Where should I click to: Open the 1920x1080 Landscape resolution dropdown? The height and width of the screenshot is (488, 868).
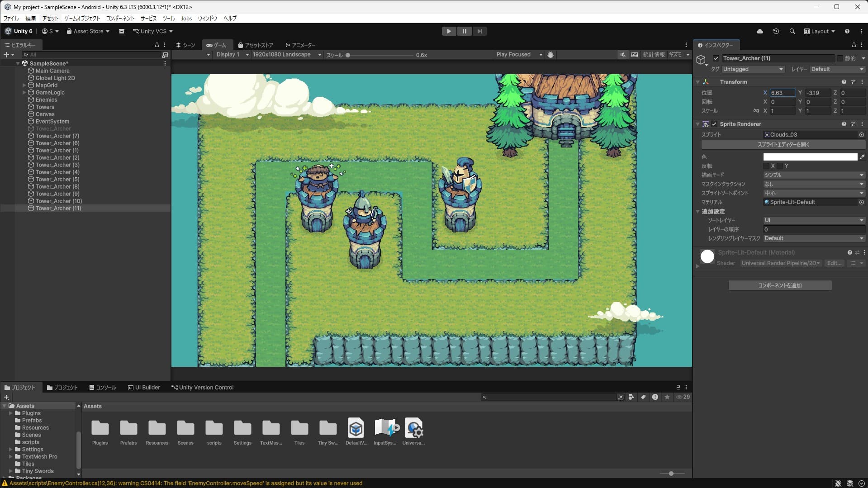tap(287, 55)
